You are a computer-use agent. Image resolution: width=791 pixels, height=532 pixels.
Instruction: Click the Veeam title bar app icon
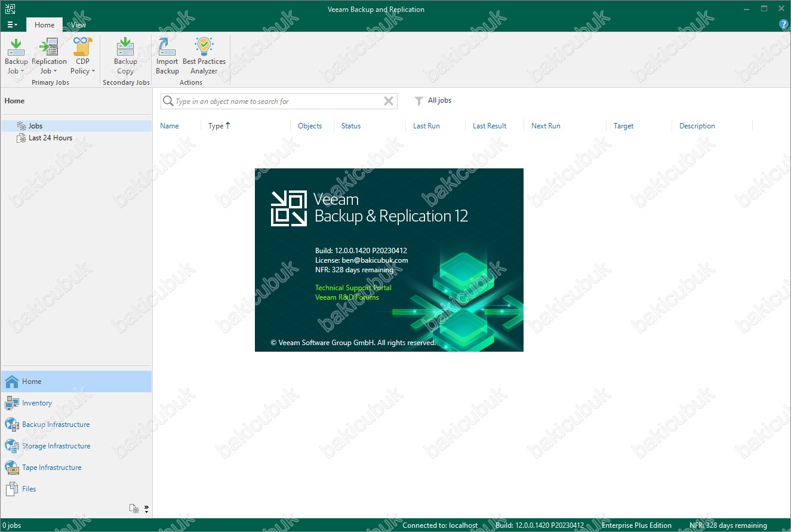coord(10,9)
